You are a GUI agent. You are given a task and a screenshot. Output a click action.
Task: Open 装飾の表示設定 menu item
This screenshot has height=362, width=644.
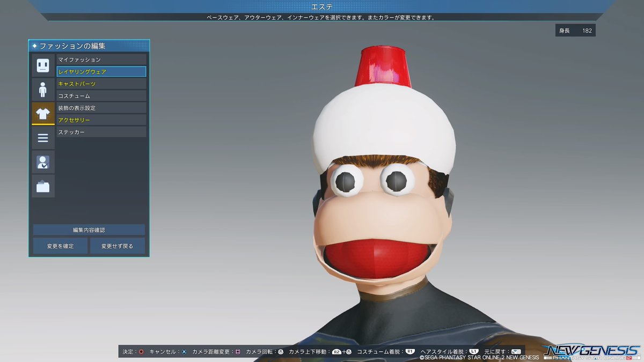(101, 108)
